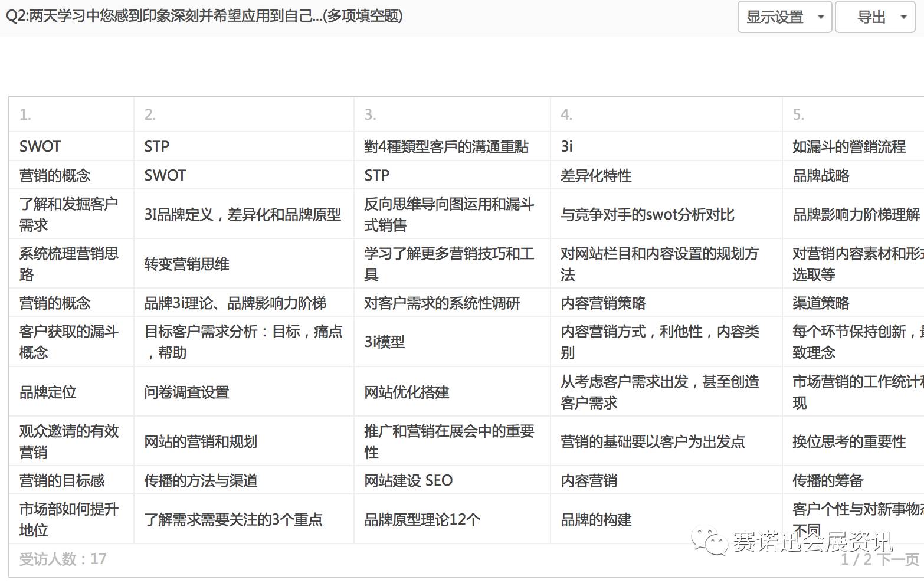Image resolution: width=924 pixels, height=583 pixels.
Task: Click the cell 与竞争对手的swot分析对比
Action: click(x=666, y=214)
